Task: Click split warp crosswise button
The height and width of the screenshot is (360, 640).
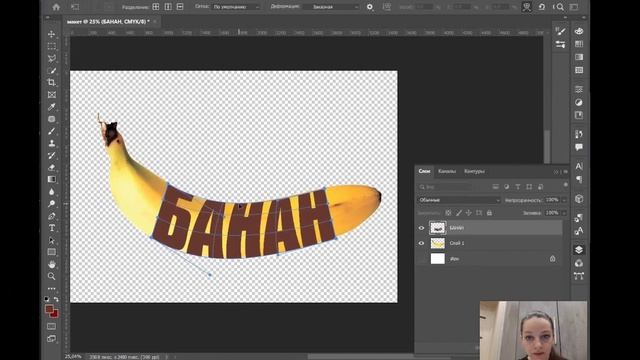Action: pos(156,7)
